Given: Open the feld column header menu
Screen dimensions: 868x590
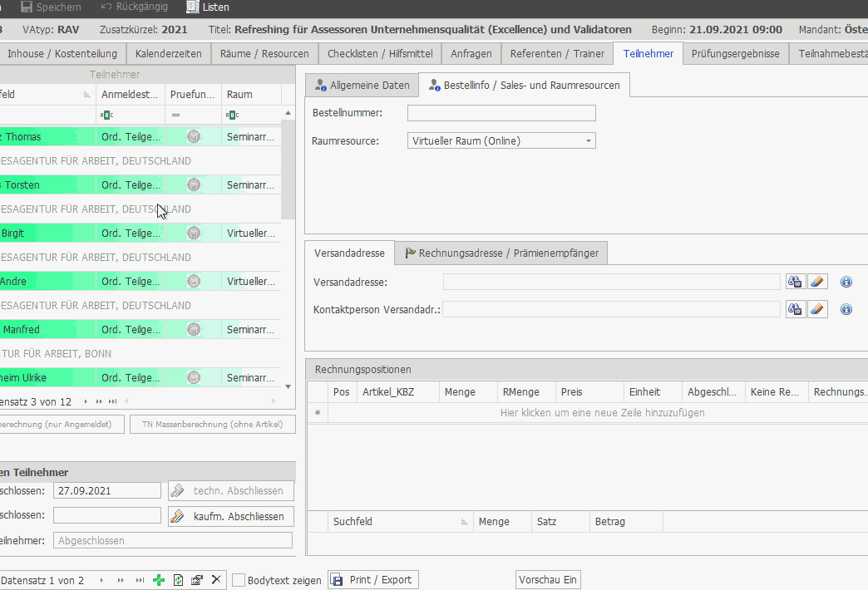Looking at the screenshot, I should coord(86,94).
